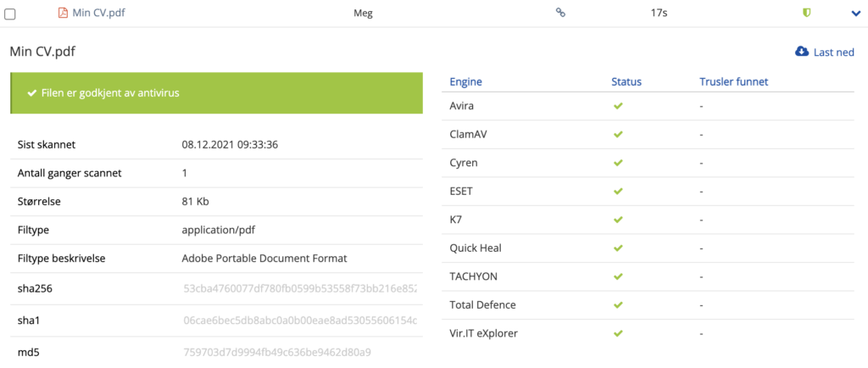Viewport: 868px width, 368px height.
Task: Click the green antivirus approved banner
Action: tap(216, 93)
